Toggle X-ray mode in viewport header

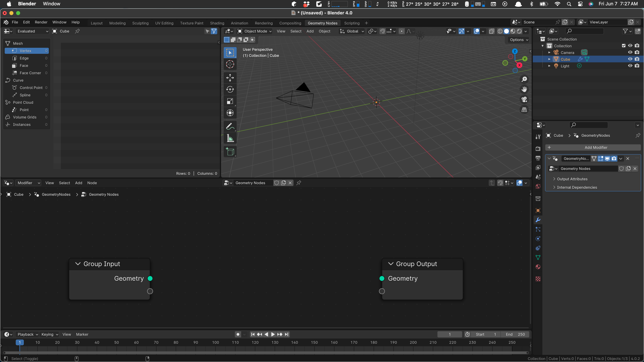click(492, 31)
